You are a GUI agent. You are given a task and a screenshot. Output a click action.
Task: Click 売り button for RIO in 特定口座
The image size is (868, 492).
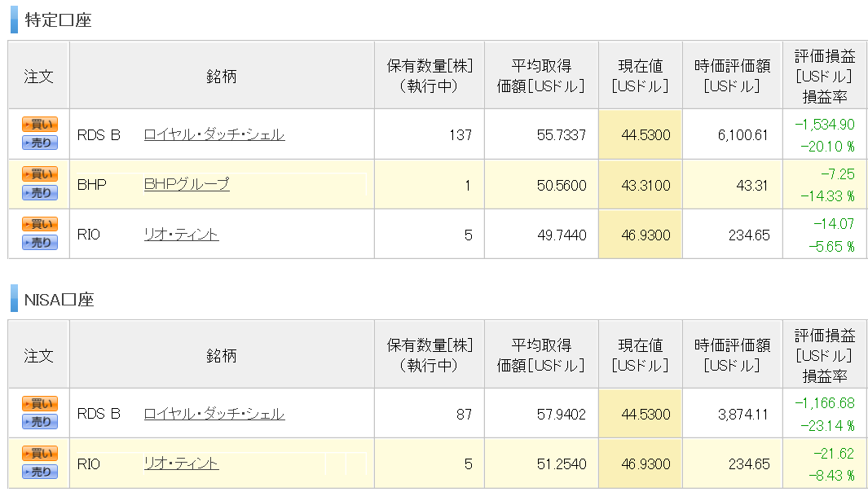[40, 243]
